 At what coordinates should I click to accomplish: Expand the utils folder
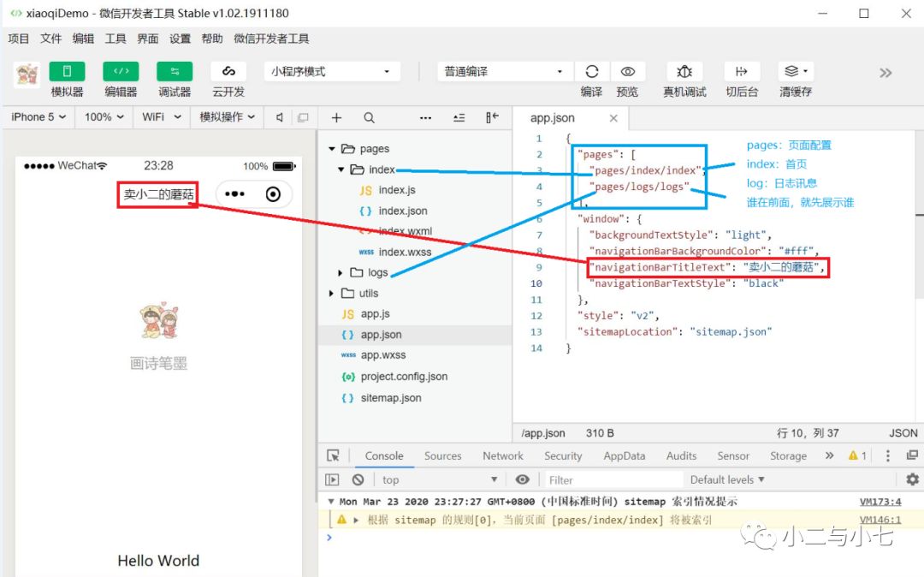pos(331,293)
